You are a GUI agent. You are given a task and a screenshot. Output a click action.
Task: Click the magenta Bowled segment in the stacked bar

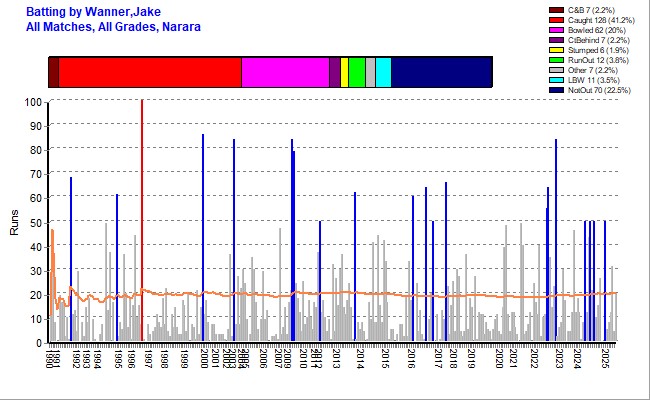click(x=285, y=73)
